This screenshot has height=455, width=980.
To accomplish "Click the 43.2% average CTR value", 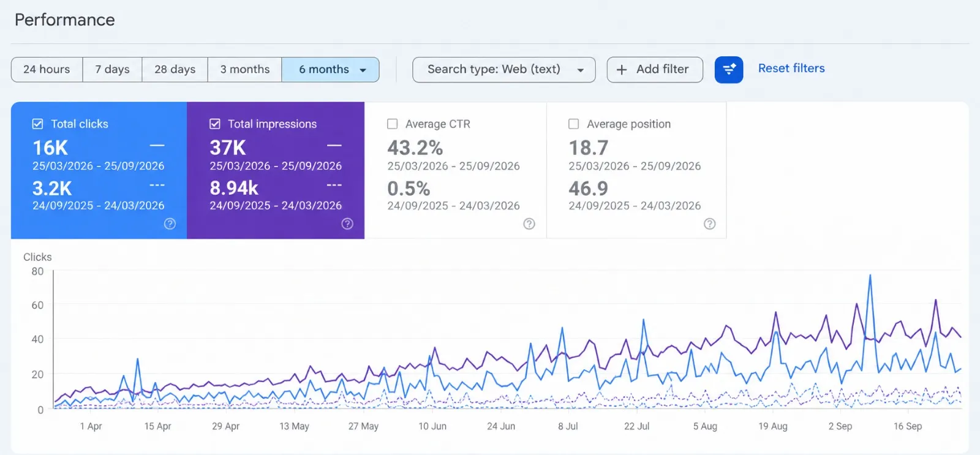I will click(415, 148).
